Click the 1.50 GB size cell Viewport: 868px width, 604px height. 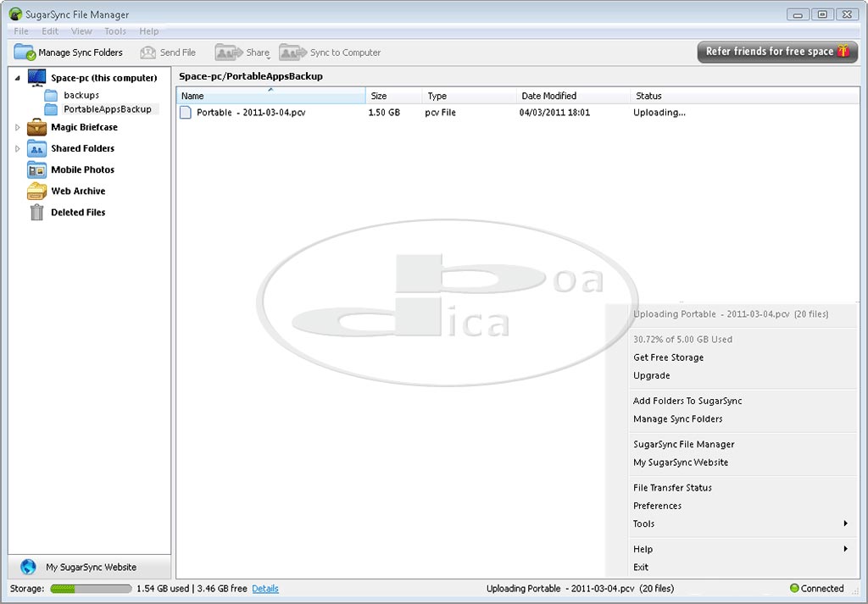click(384, 113)
